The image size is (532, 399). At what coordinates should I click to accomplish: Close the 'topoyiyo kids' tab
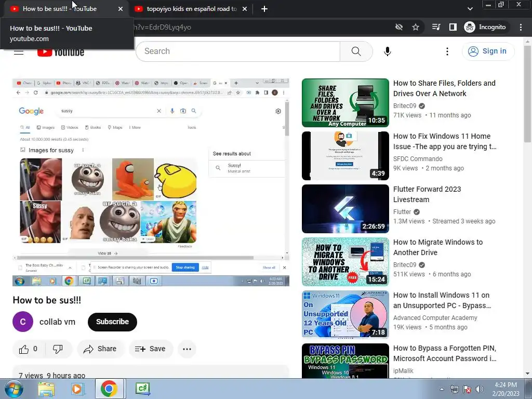click(245, 9)
